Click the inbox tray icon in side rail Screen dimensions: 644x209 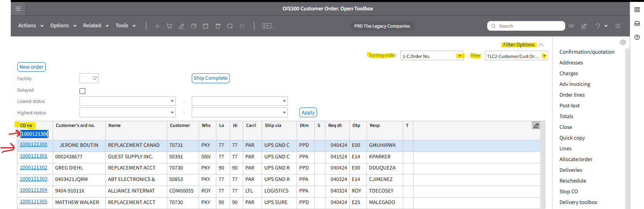tap(637, 23)
